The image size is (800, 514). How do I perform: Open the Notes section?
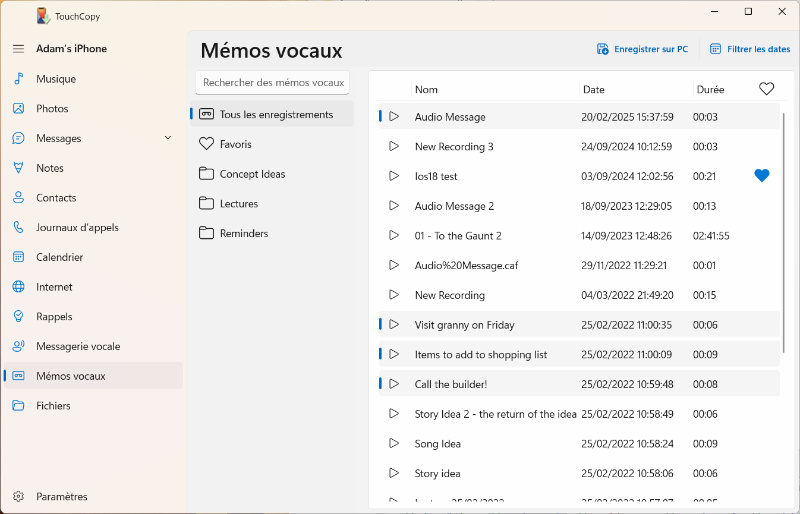pos(93,168)
